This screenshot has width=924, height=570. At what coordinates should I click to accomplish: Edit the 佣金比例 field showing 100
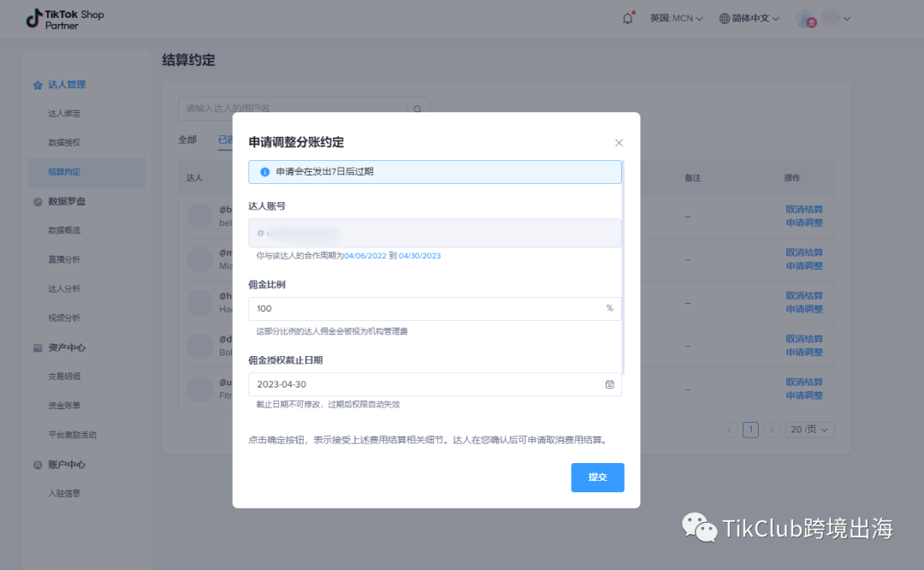(435, 308)
